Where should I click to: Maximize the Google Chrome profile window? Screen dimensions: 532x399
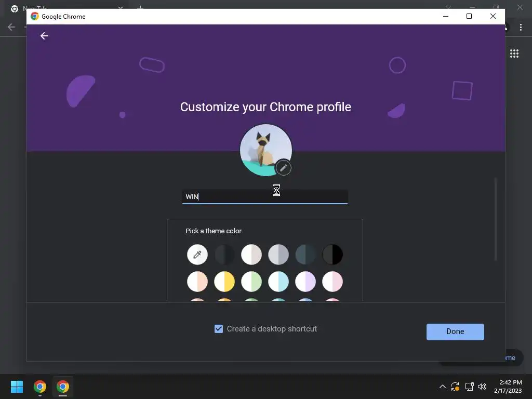pyautogui.click(x=469, y=16)
